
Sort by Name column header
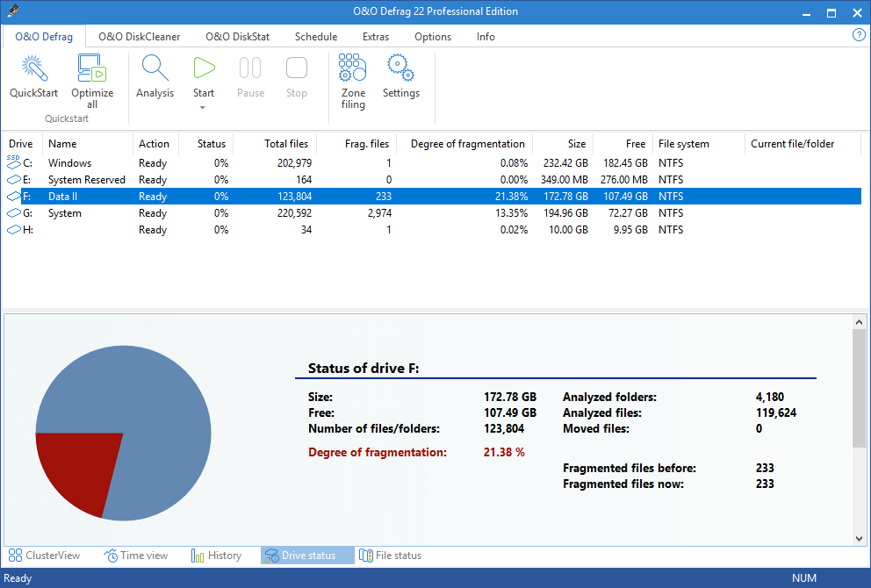point(88,144)
